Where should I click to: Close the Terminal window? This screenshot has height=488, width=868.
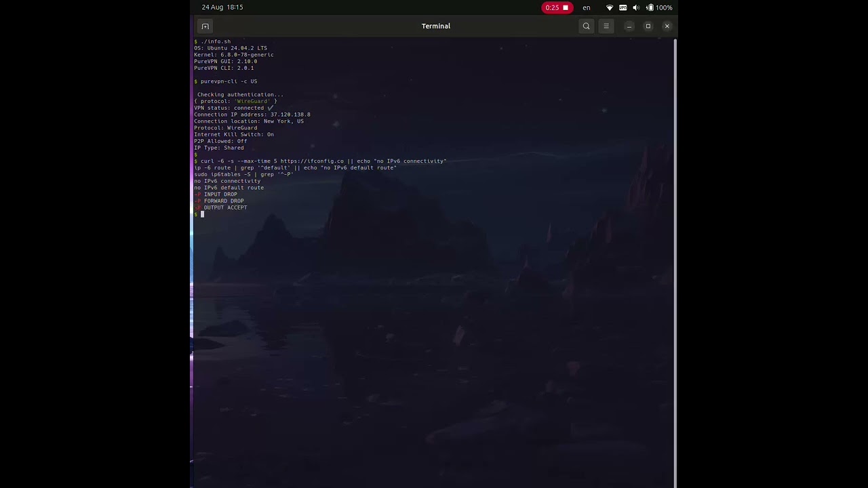pos(667,26)
